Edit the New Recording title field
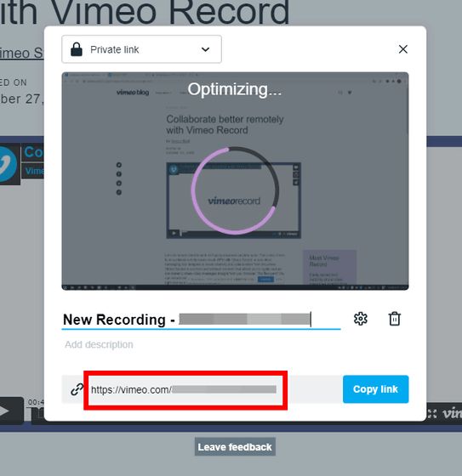 tap(201, 320)
